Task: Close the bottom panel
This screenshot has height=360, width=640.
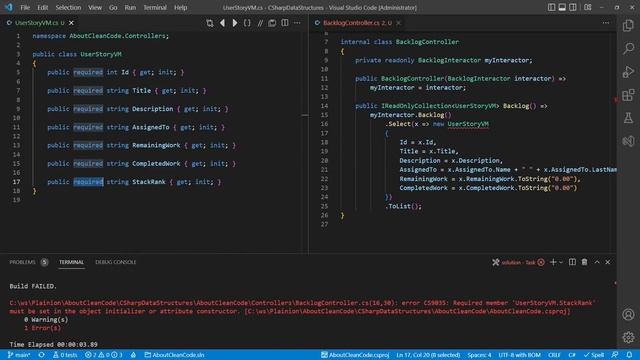Action: (608, 262)
